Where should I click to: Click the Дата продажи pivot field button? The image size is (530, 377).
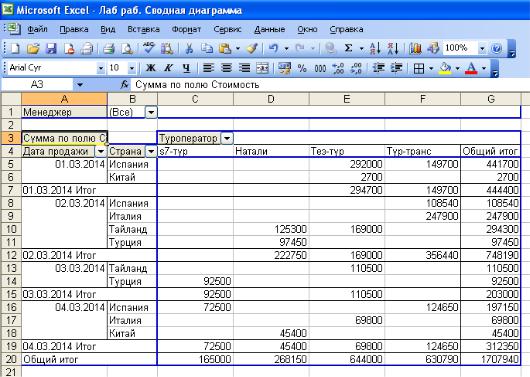(58, 151)
